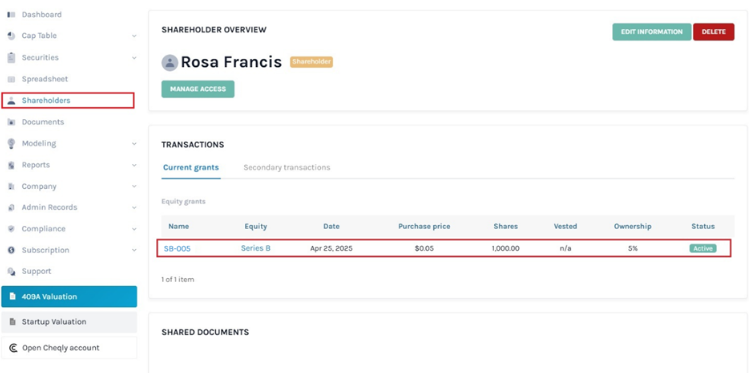
Task: Click the Shareholders person icon
Action: [11, 101]
